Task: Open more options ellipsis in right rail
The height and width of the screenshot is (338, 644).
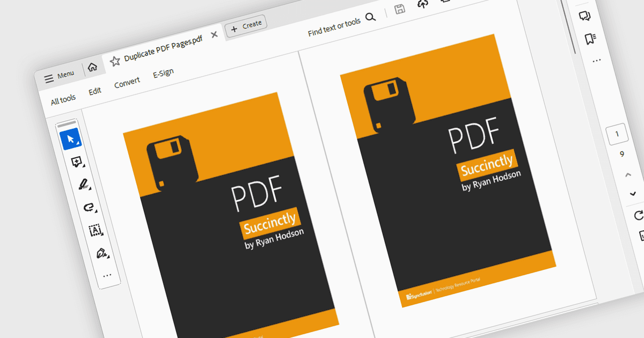Action: [x=596, y=61]
